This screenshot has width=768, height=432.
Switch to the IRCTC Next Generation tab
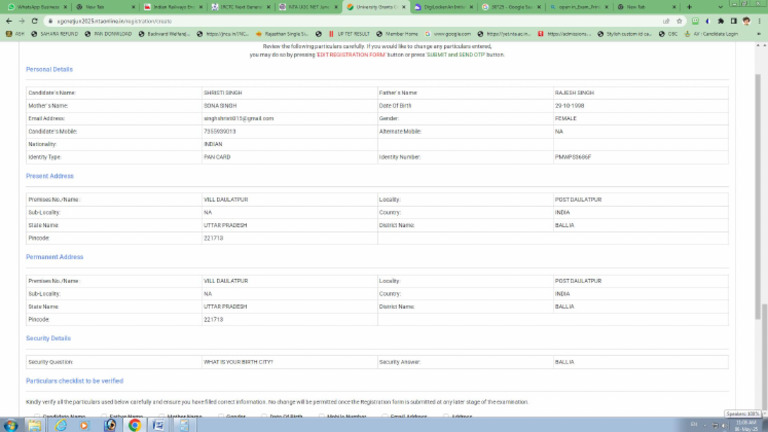(x=240, y=7)
